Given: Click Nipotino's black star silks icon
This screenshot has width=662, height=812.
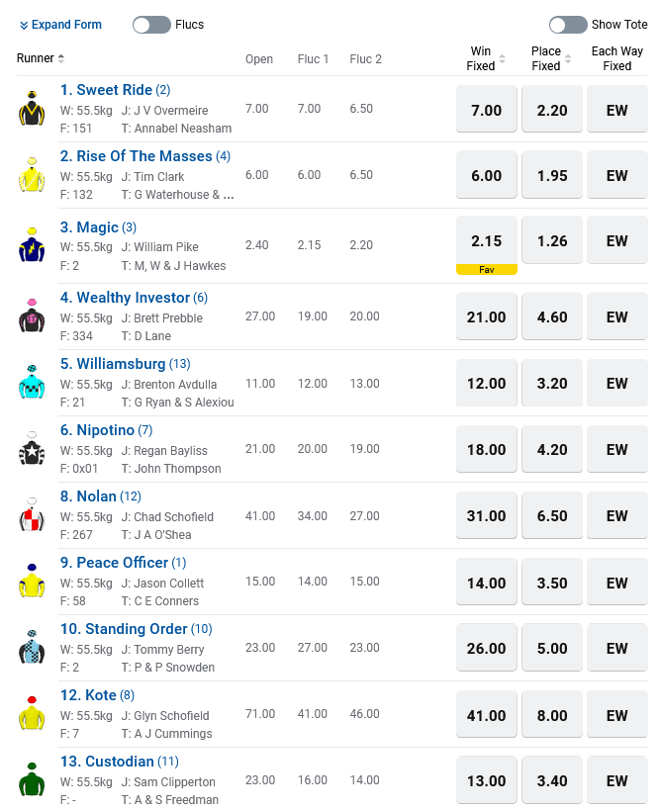Looking at the screenshot, I should coord(32,449).
